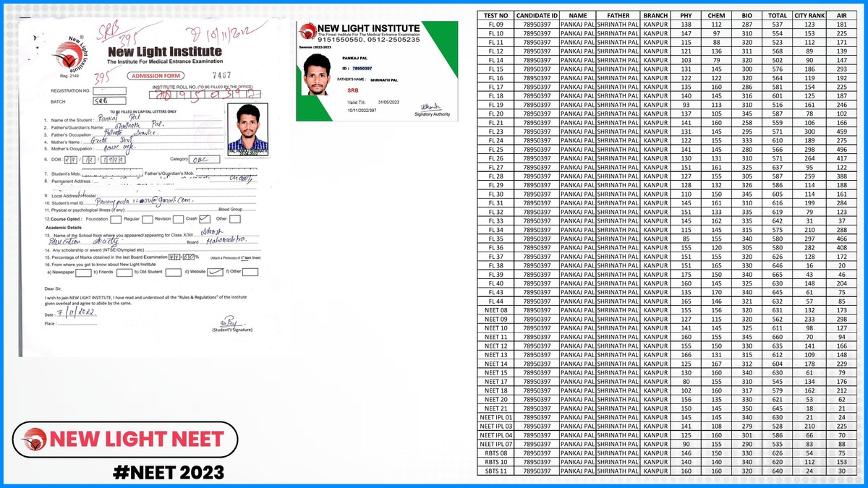Click the logo on the student ID card
The image size is (868, 488).
pyautogui.click(x=307, y=31)
